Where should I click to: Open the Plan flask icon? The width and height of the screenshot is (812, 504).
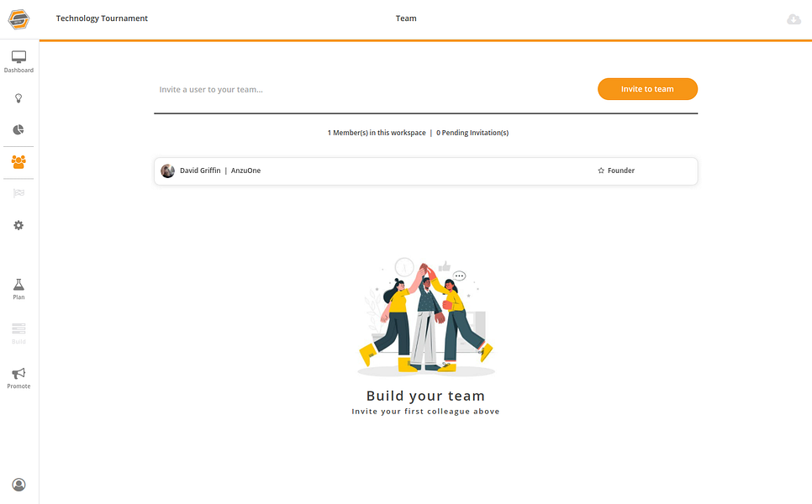(x=18, y=289)
